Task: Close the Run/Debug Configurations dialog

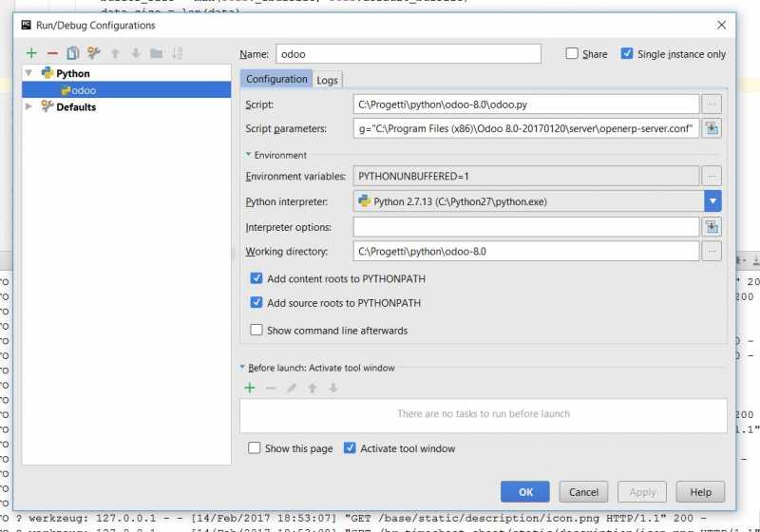Action: 721,25
